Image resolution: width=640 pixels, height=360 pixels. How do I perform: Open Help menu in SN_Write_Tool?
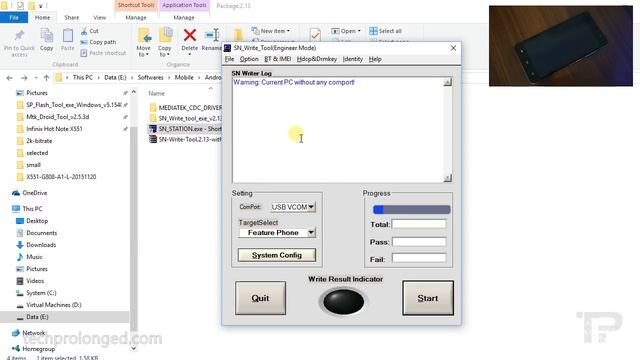(x=375, y=59)
